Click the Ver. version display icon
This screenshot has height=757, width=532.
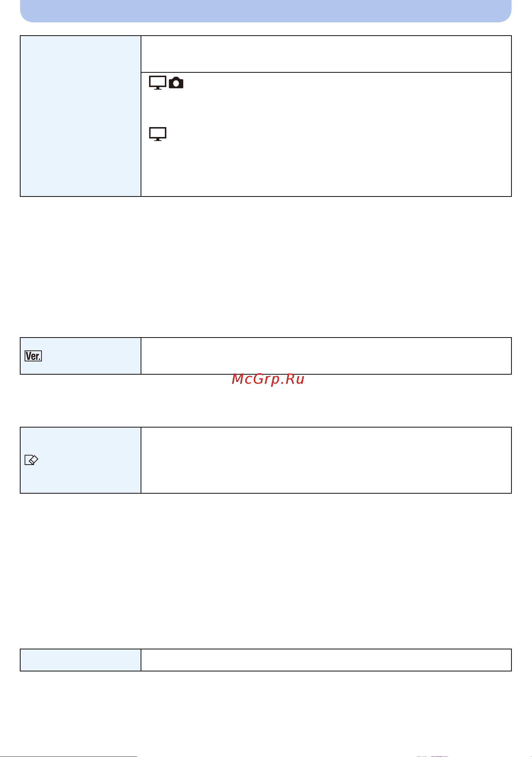pyautogui.click(x=33, y=356)
